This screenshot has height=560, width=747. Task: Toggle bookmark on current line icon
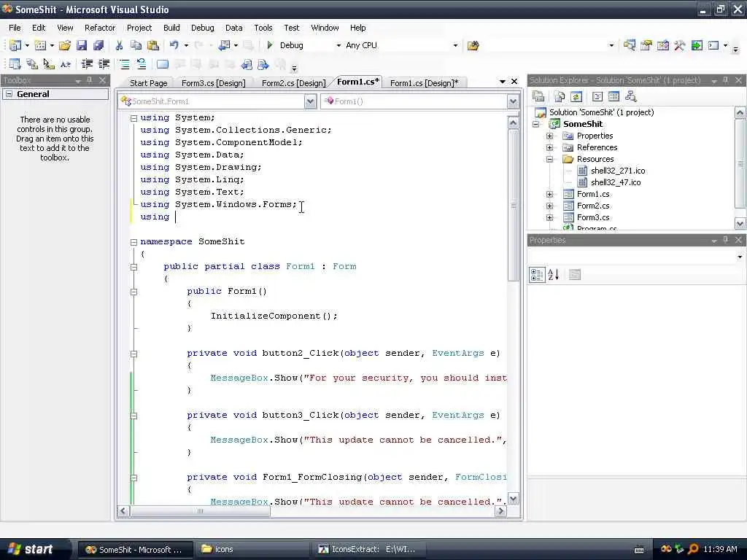click(x=163, y=64)
